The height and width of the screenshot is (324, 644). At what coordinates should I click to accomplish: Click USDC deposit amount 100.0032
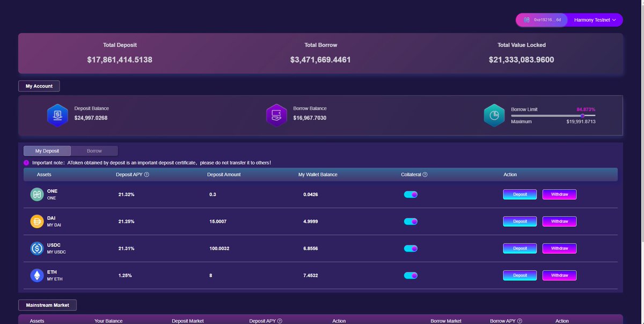click(219, 248)
